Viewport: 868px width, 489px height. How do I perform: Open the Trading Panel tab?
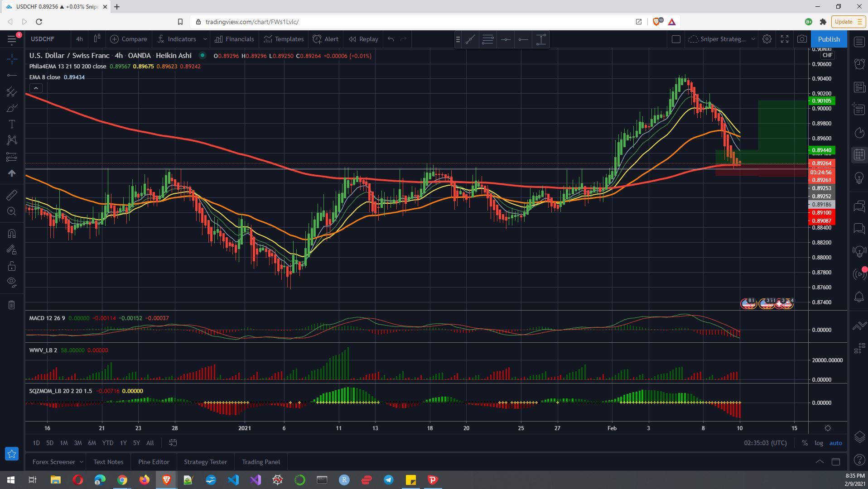point(261,462)
